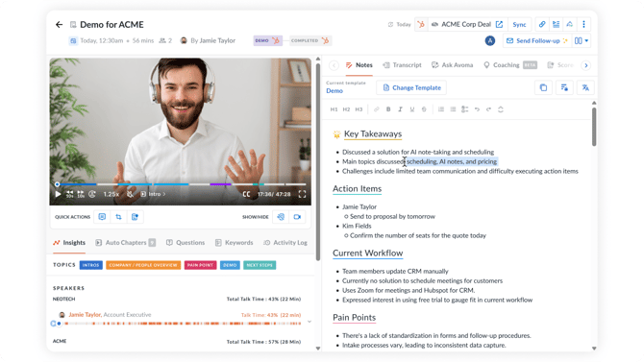644x362 pixels.
Task: Toggle italic formatting
Action: click(x=400, y=109)
